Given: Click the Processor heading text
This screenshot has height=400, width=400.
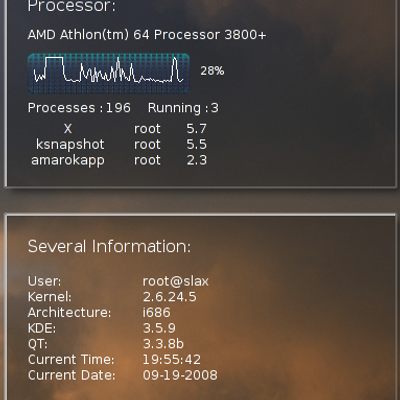Looking at the screenshot, I should point(71,6).
